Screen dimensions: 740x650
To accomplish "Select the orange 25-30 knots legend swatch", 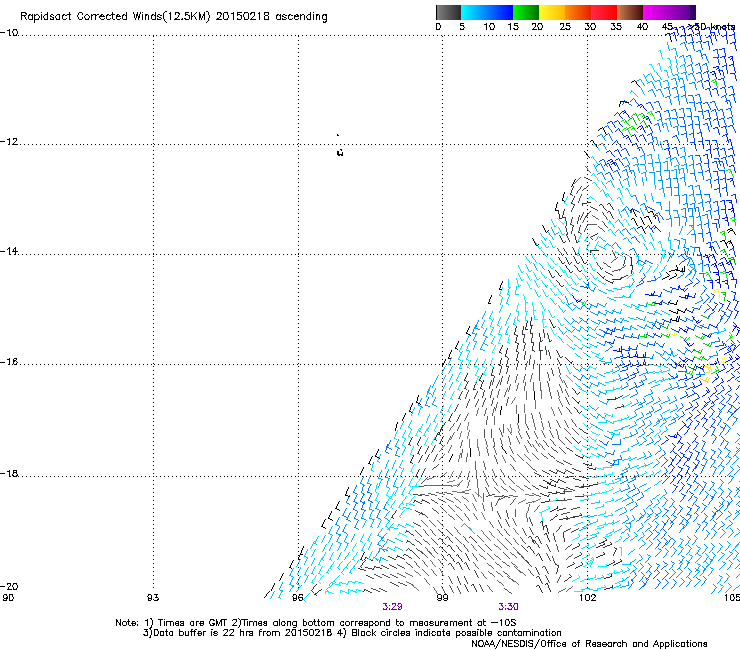I will tap(578, 12).
